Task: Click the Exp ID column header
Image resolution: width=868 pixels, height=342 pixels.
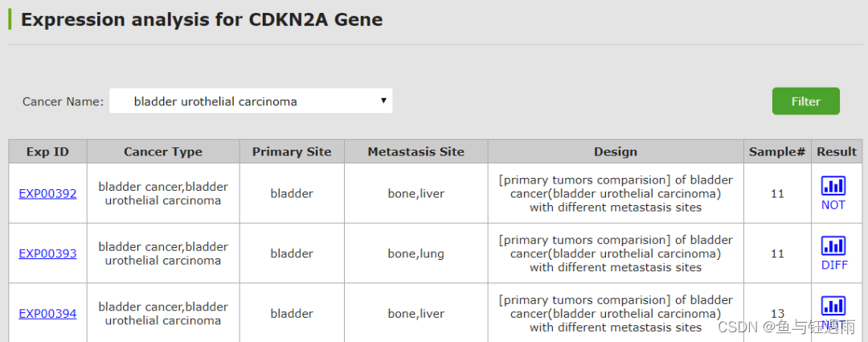Action: click(47, 151)
